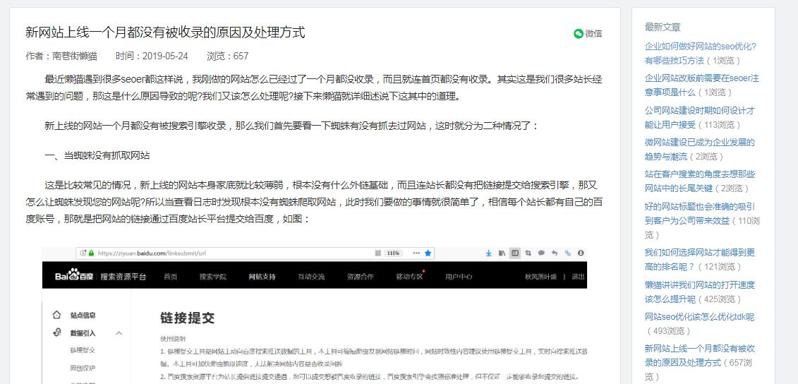The image size is (798, 384).
Task: Click the download arrow icon in embedded toolbar
Action: coord(489,253)
